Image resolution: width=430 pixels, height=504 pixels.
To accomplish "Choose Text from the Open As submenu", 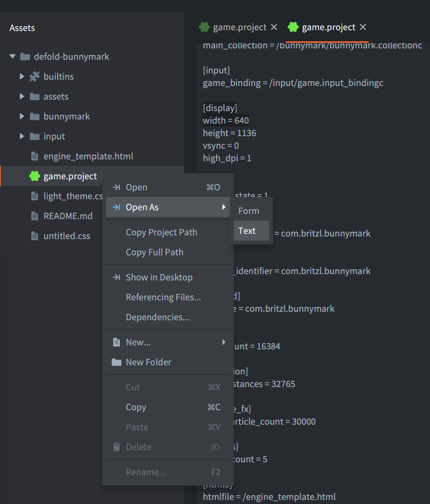I will coord(247,231).
